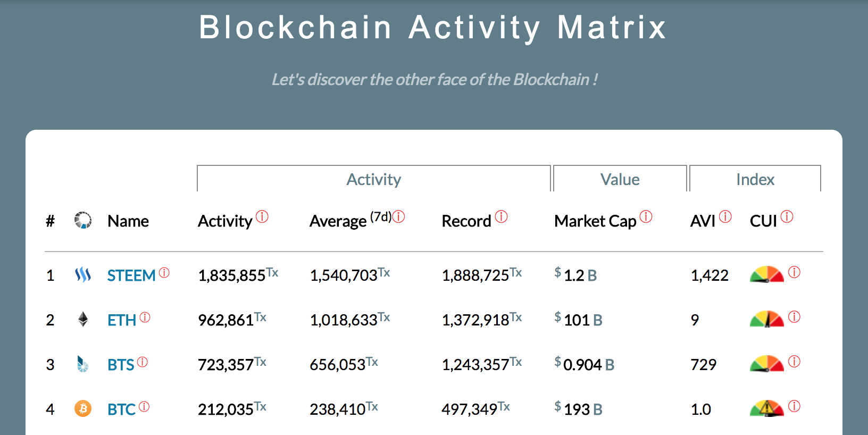Click the BitShares logo icon

point(82,364)
